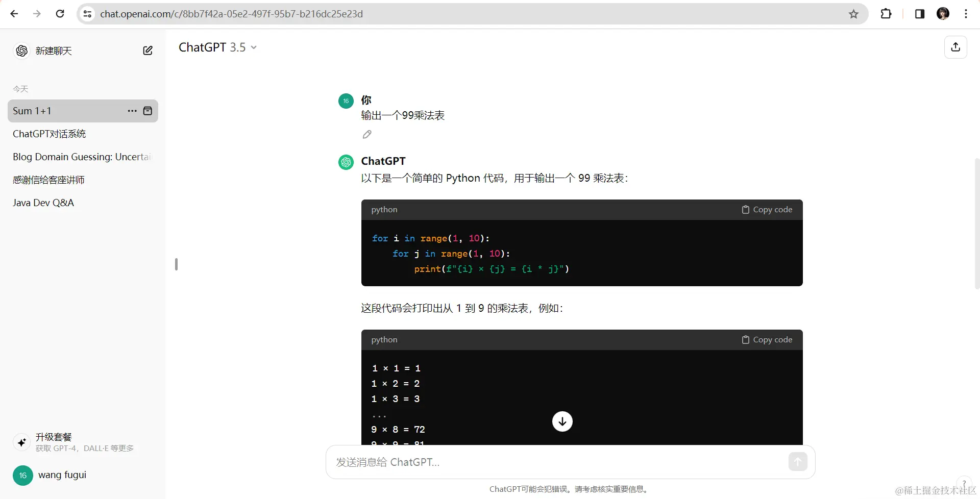Expand the ChatGPT 3.5 model dropdown
Screen dimensions: 980x499
coord(217,47)
